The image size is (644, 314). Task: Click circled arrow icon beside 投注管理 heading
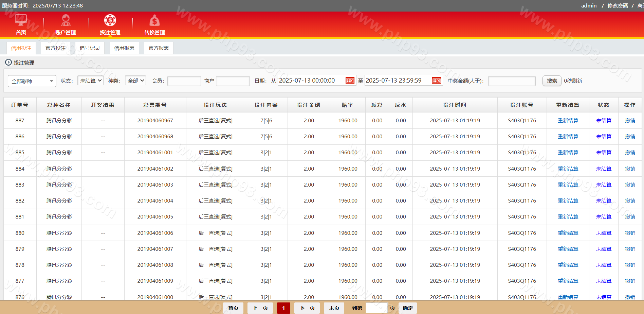click(8, 63)
